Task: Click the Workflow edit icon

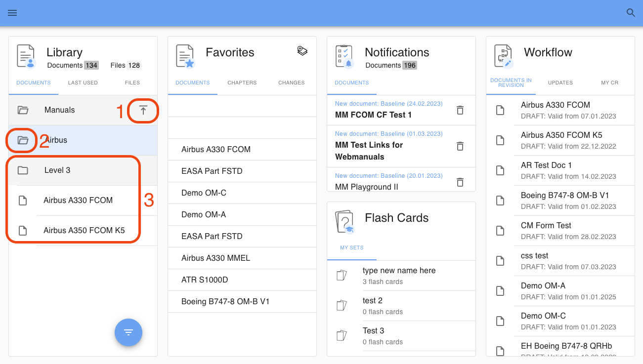Action: click(x=504, y=56)
